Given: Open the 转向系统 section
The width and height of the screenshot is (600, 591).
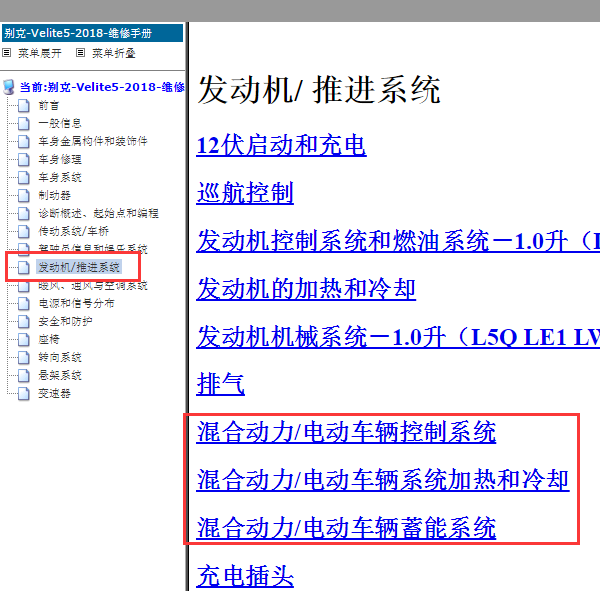Looking at the screenshot, I should pos(60,357).
